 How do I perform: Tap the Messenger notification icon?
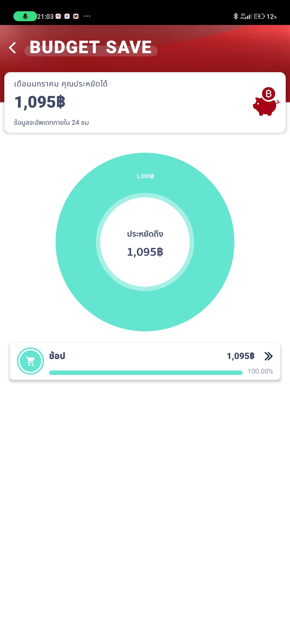(67, 16)
